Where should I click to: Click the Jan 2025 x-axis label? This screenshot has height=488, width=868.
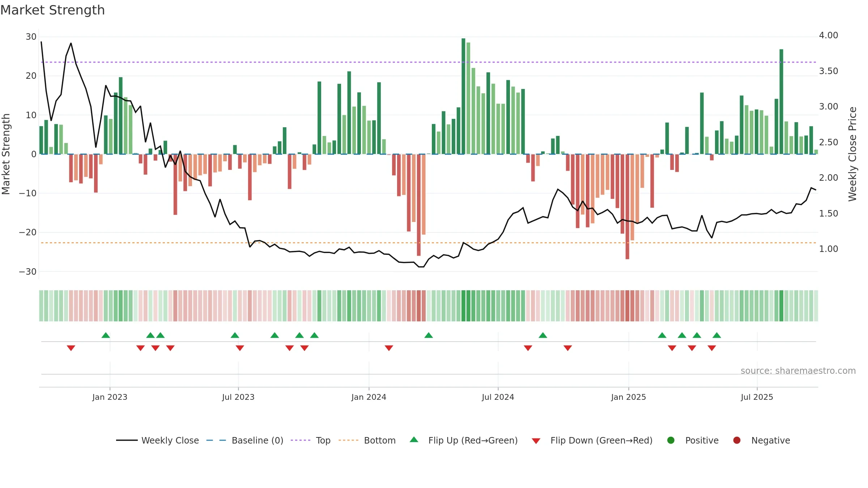tap(629, 397)
